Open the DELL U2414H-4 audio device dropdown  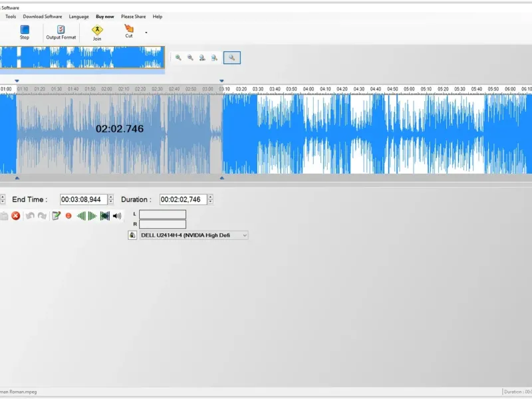point(244,235)
